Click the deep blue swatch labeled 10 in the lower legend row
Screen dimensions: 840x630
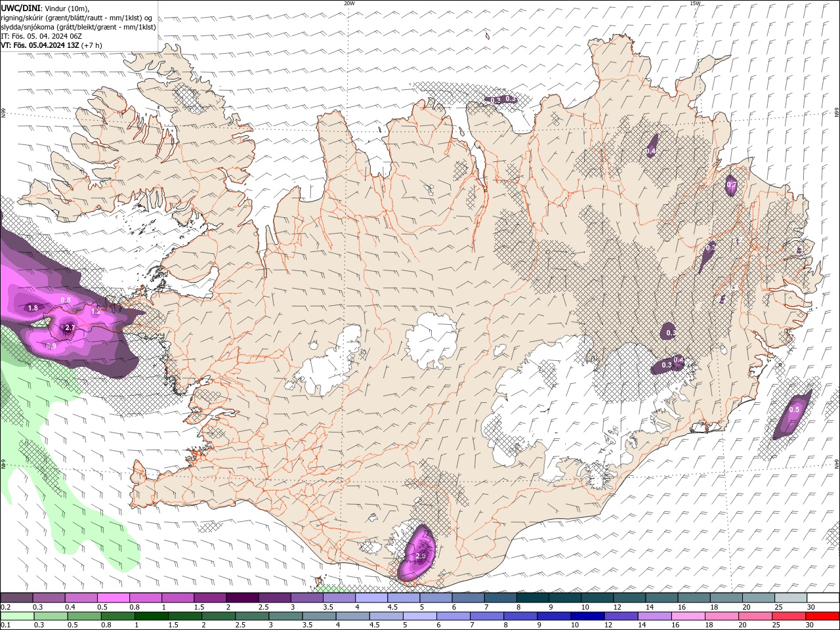tap(587, 616)
